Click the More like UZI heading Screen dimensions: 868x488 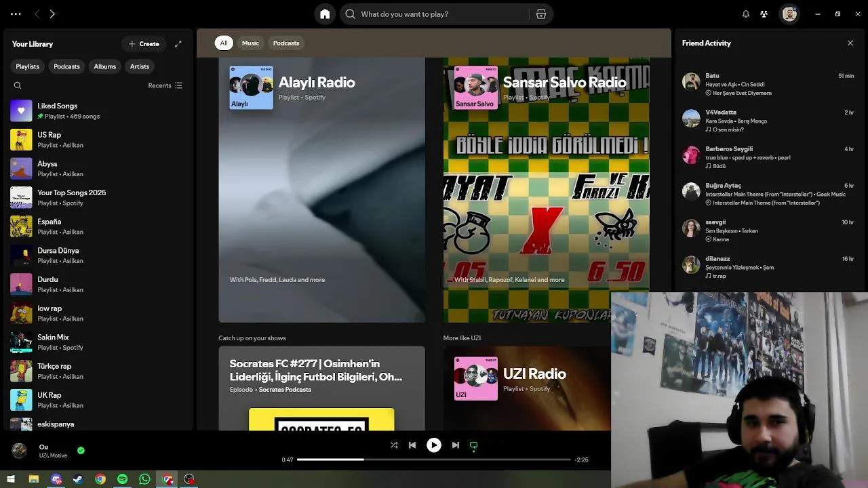[462, 338]
